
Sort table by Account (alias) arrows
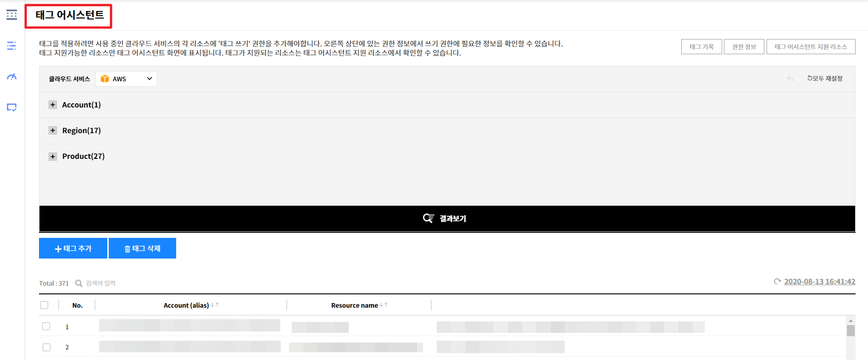[215, 305]
